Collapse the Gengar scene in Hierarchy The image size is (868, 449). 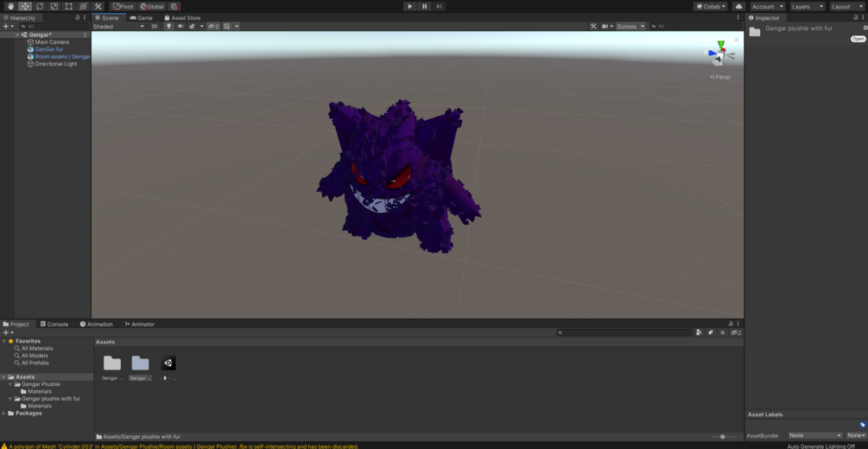18,35
